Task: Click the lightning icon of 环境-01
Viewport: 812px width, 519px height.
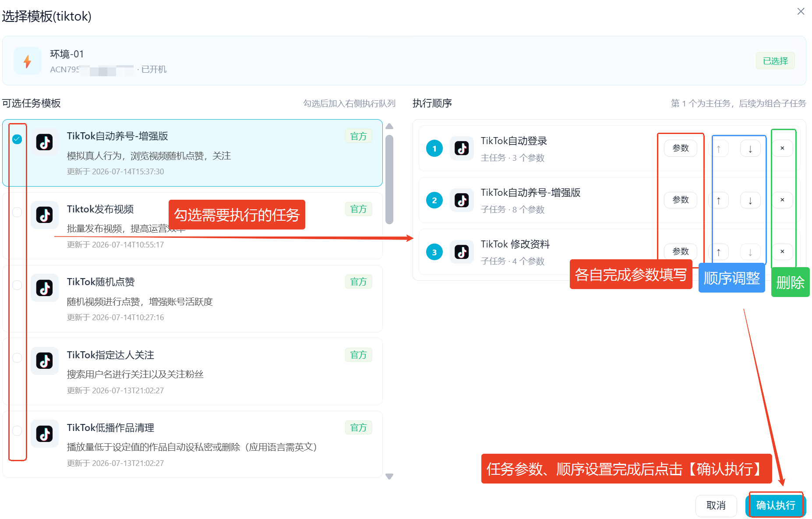Action: coord(28,61)
